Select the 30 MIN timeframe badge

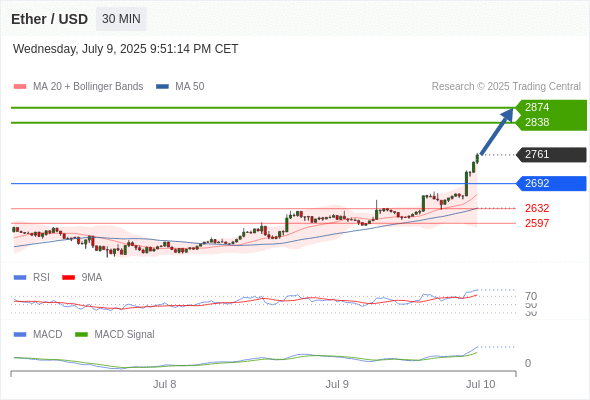pyautogui.click(x=121, y=19)
